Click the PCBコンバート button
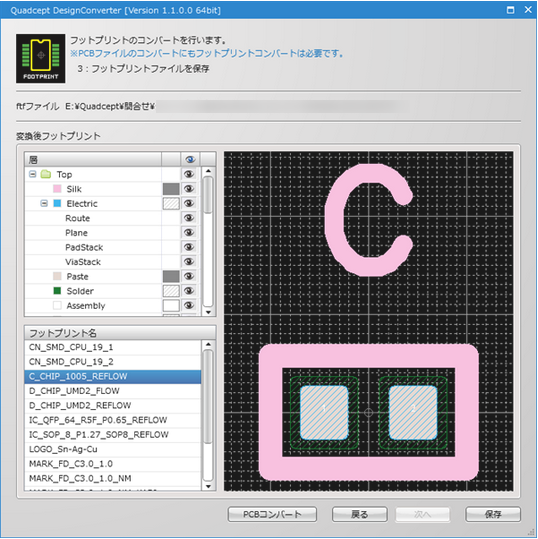This screenshot has width=538, height=539. pyautogui.click(x=272, y=514)
